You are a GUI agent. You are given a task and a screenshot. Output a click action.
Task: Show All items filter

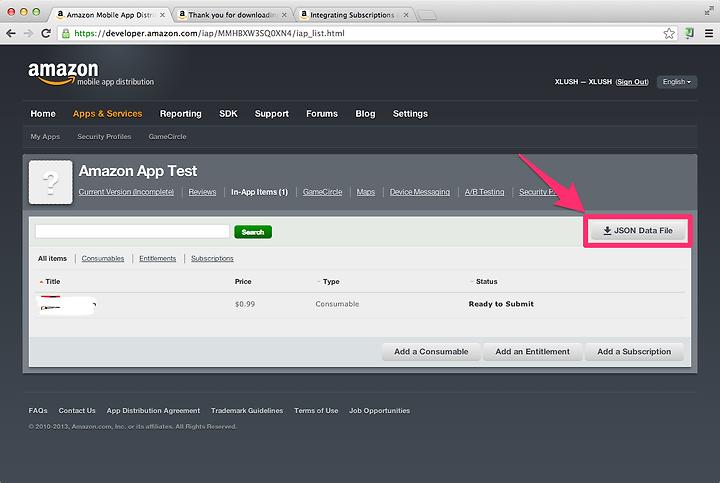(52, 258)
